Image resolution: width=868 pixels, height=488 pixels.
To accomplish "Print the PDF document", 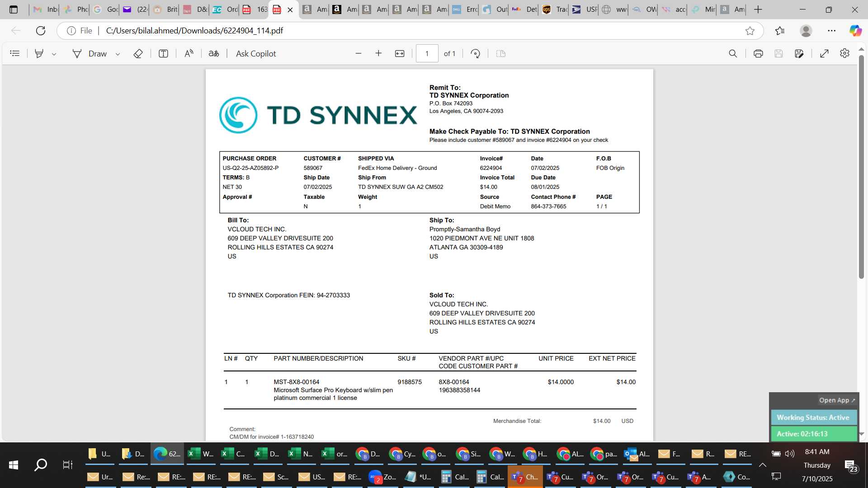I will (x=758, y=53).
